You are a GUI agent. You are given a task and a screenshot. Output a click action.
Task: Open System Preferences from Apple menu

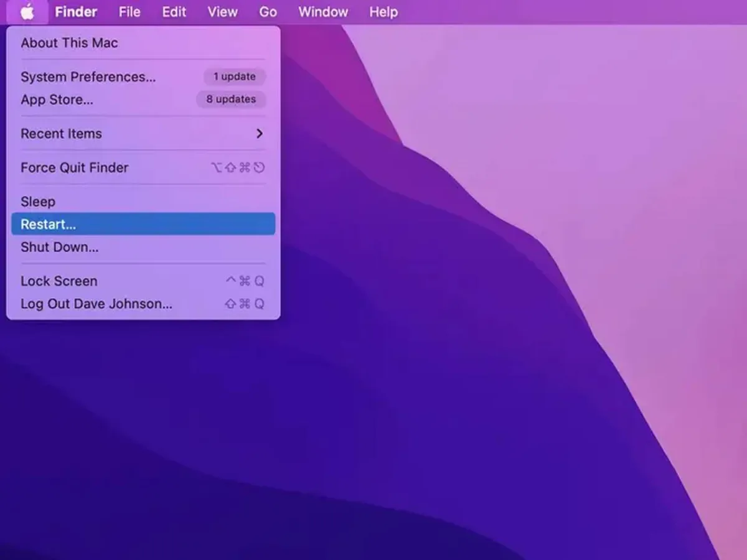point(88,77)
